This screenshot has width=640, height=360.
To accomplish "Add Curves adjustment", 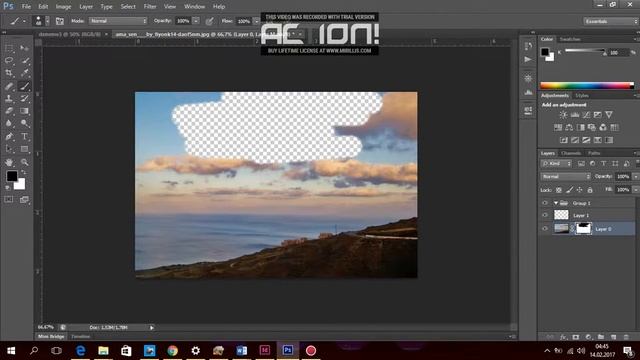I will click(586, 115).
